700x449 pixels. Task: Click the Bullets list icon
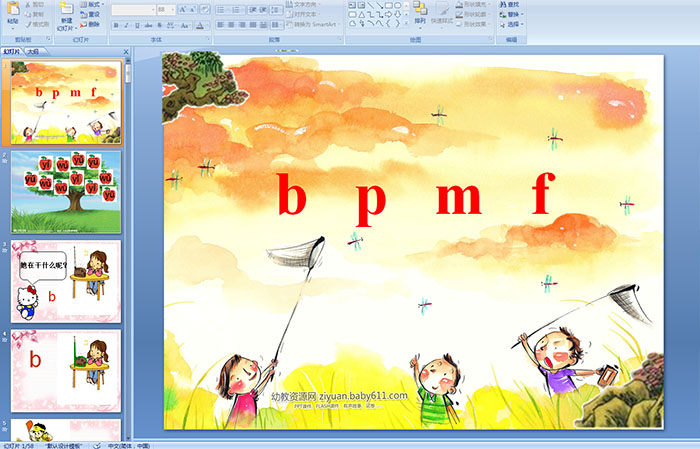pos(221,10)
